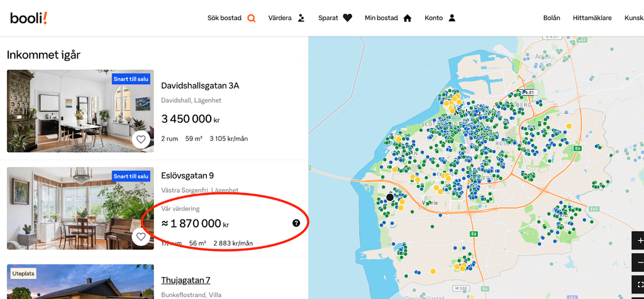The height and width of the screenshot is (299, 644).
Task: Click the Värdera person icon
Action: tap(301, 18)
